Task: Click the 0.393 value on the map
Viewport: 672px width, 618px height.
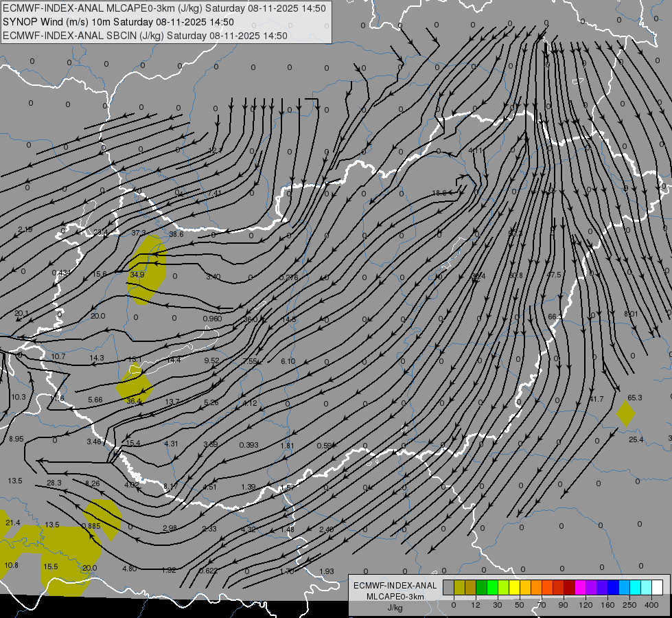Action: pos(249,445)
